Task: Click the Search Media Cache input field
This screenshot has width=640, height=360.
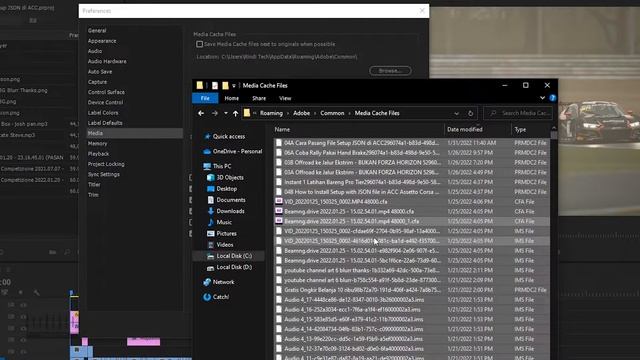Action: coord(518,113)
